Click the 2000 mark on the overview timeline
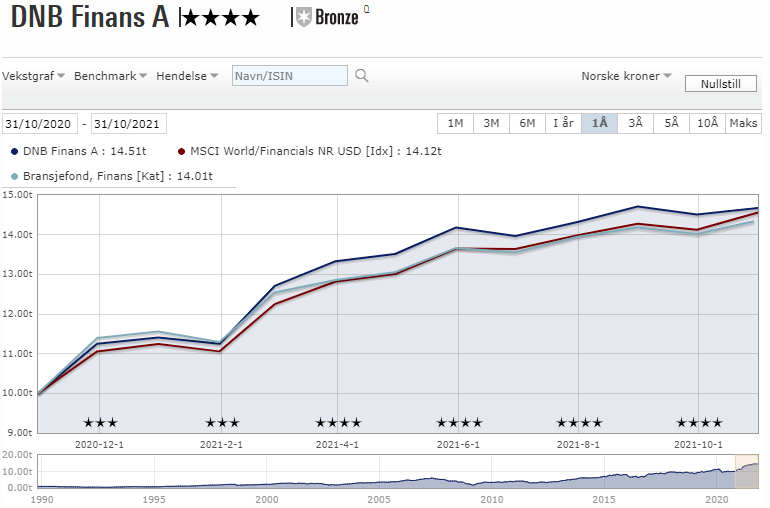The image size is (770, 508). tap(267, 499)
